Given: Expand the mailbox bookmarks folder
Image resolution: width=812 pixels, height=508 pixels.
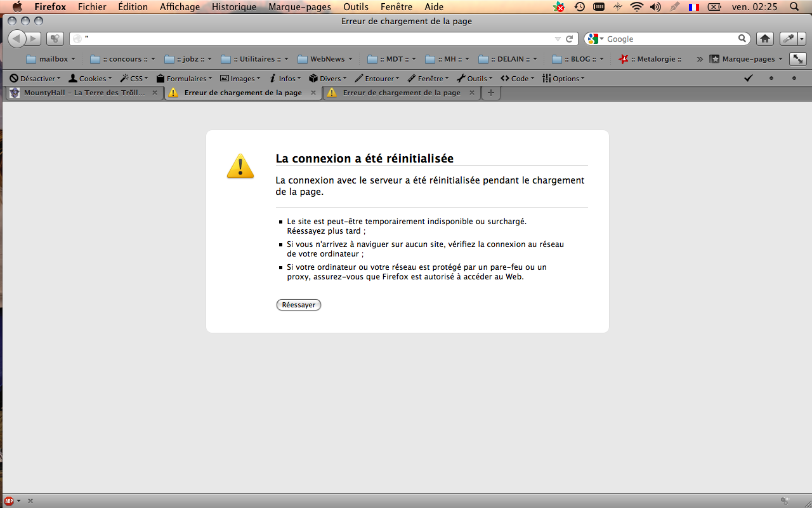Looking at the screenshot, I should 51,59.
